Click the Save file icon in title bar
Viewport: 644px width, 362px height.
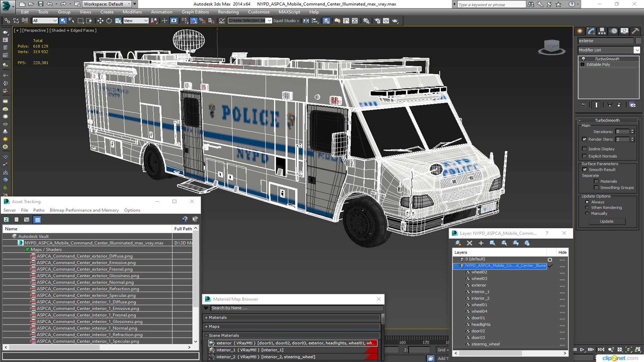41,4
